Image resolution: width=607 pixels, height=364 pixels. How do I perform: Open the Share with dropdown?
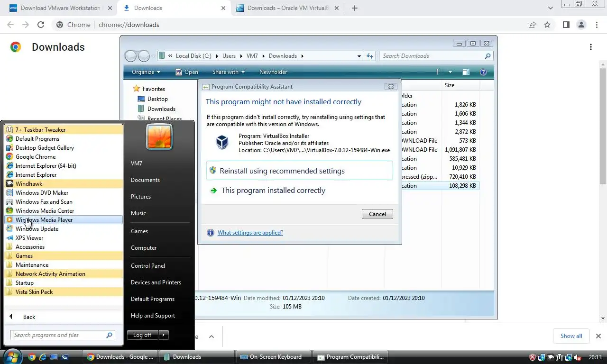click(x=229, y=72)
